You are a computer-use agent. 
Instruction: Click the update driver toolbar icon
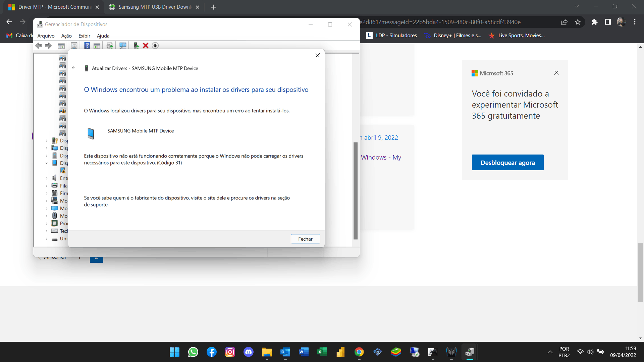coord(136,46)
